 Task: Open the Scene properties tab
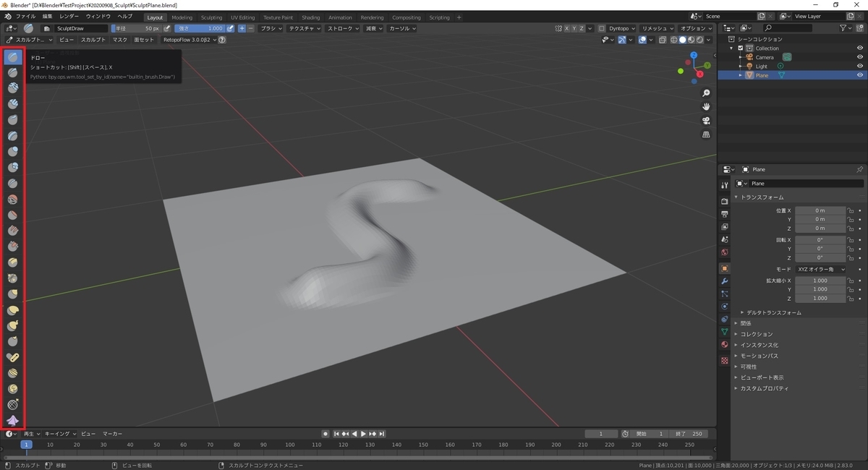[x=725, y=239]
